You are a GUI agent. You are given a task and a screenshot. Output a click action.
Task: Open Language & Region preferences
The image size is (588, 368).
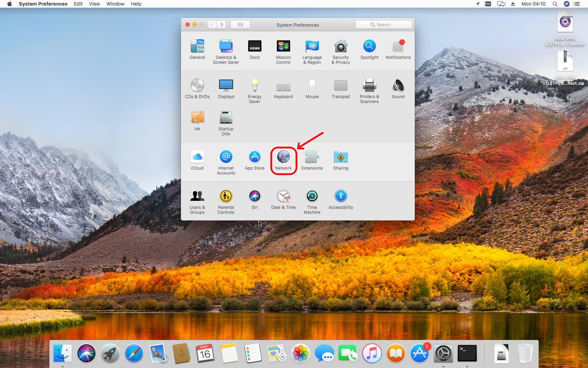[x=312, y=52]
